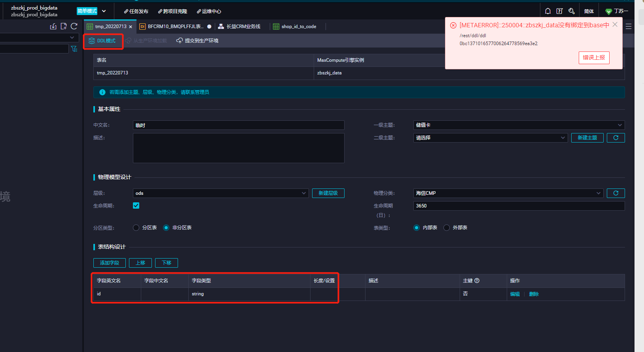Open 任务发布 menu link

pos(136,11)
